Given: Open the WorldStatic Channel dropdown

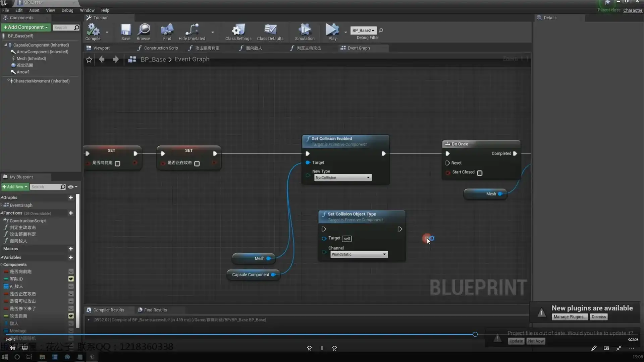Looking at the screenshot, I should [359, 254].
